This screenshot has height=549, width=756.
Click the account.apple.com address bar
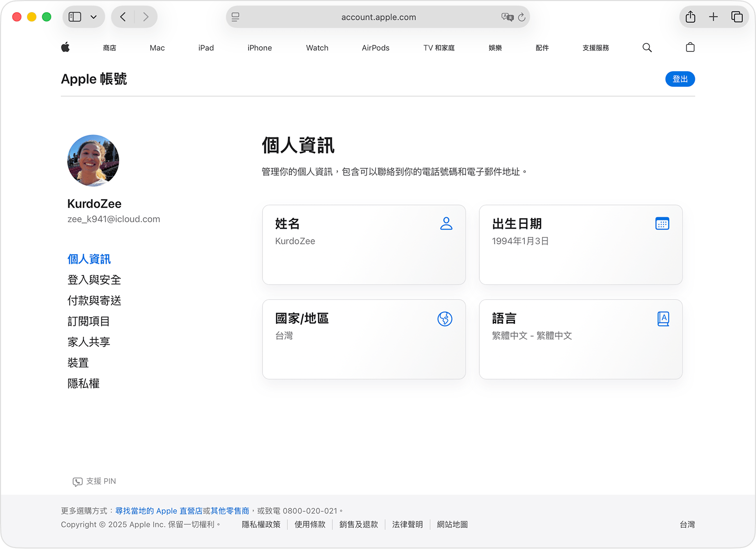(378, 17)
